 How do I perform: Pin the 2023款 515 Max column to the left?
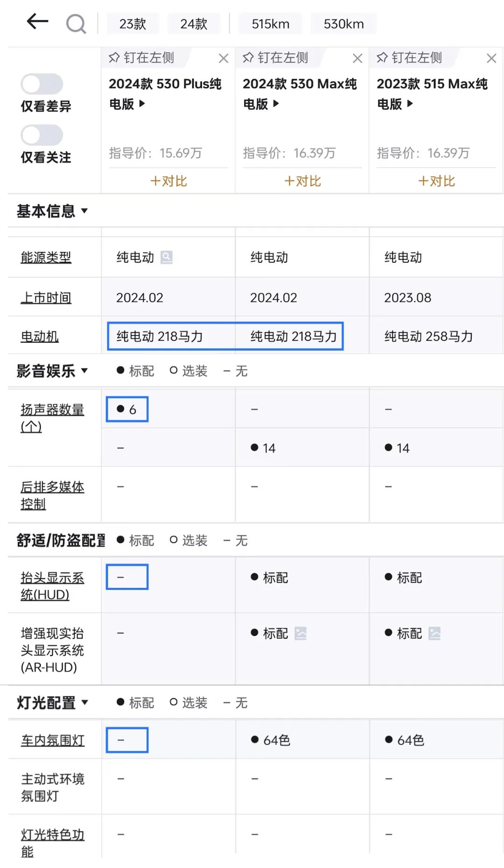tap(409, 57)
